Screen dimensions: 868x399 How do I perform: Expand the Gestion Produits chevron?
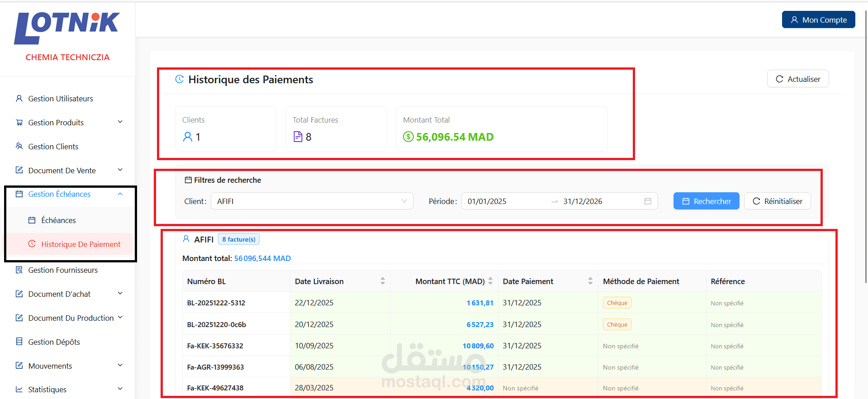coord(120,122)
